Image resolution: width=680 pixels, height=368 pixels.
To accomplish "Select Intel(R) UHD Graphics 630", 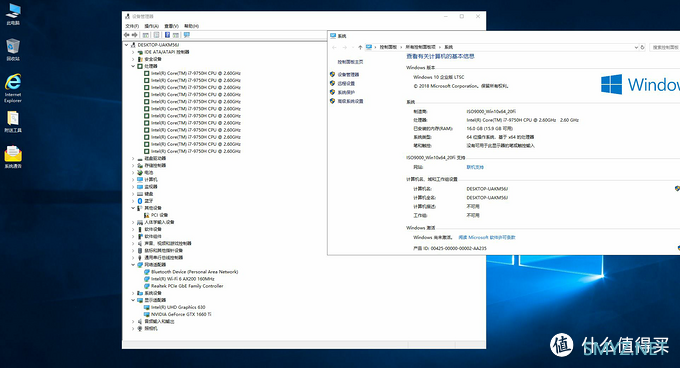I will (178, 307).
